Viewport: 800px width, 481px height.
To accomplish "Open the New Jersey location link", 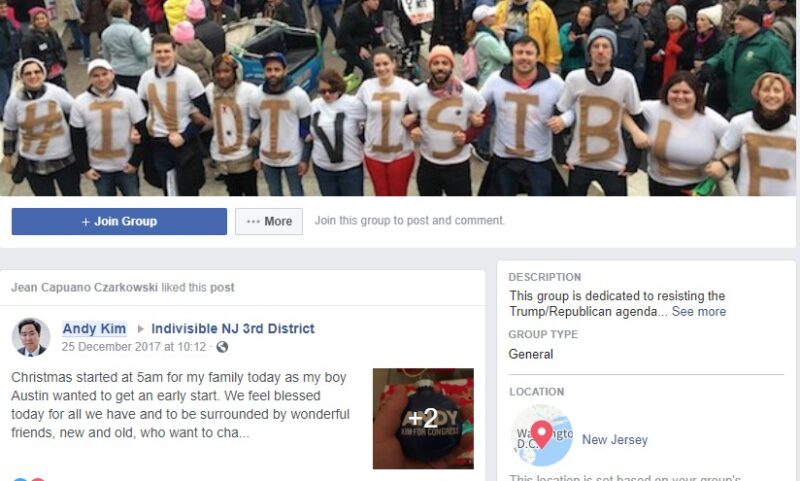I will pyautogui.click(x=615, y=440).
